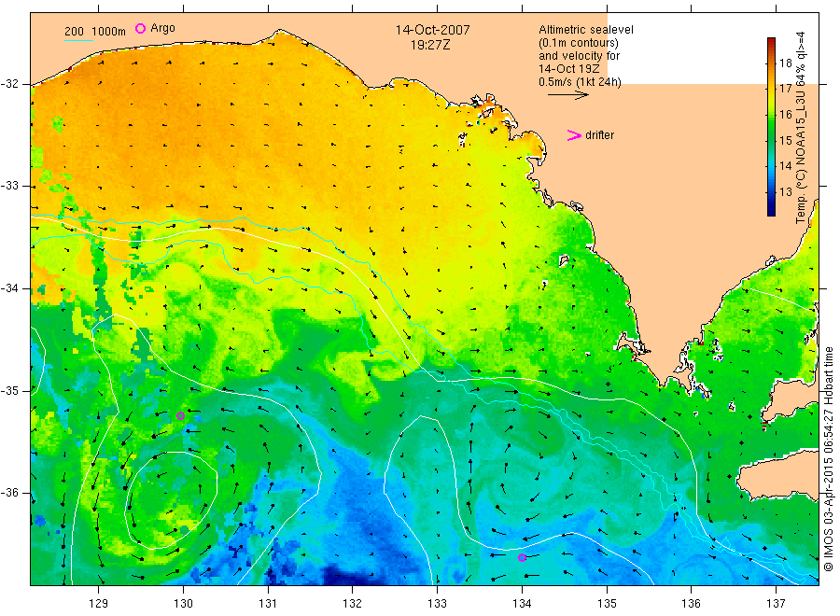Image resolution: width=840 pixels, height=616 pixels.
Task: Click the 14 label on the temperature scale
Action: tap(785, 165)
